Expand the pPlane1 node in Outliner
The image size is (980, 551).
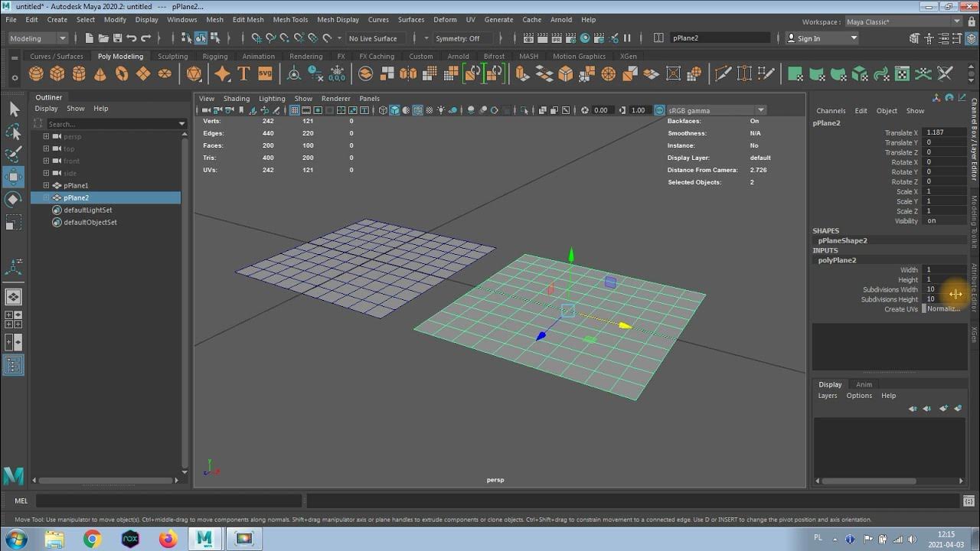click(46, 185)
